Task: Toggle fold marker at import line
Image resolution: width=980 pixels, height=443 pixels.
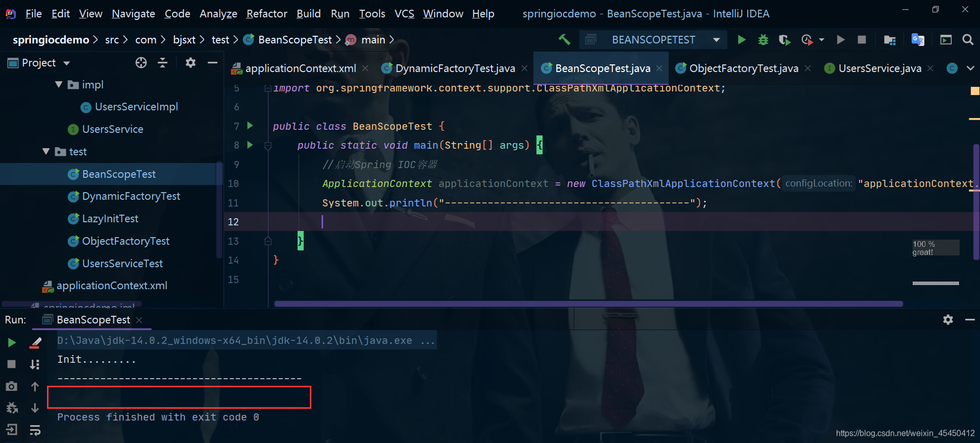Action: [268, 88]
